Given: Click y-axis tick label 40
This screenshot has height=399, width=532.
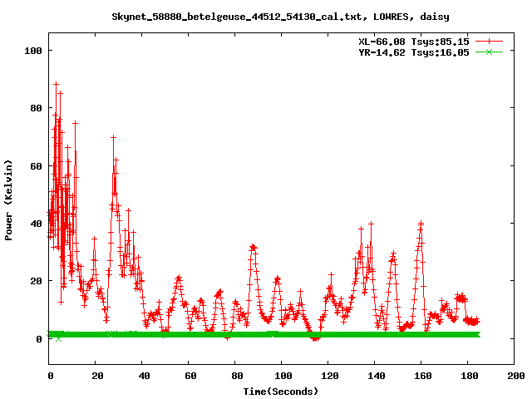Looking at the screenshot, I should pyautogui.click(x=36, y=224).
